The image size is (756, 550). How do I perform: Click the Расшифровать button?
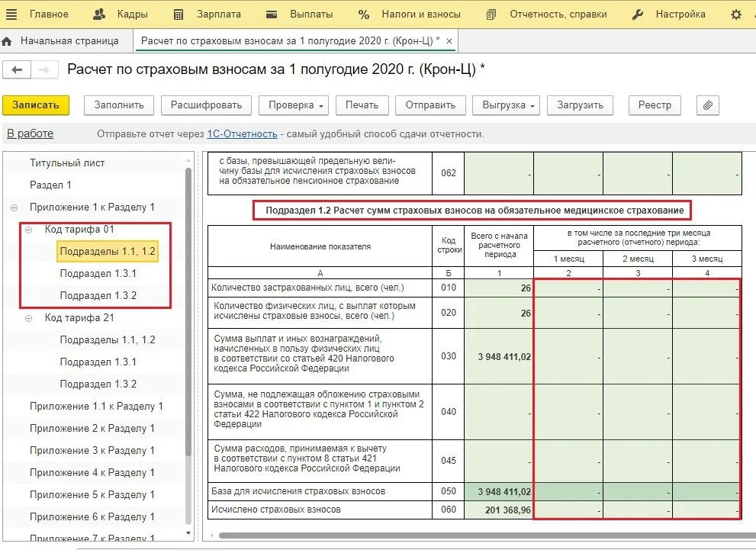coord(207,105)
